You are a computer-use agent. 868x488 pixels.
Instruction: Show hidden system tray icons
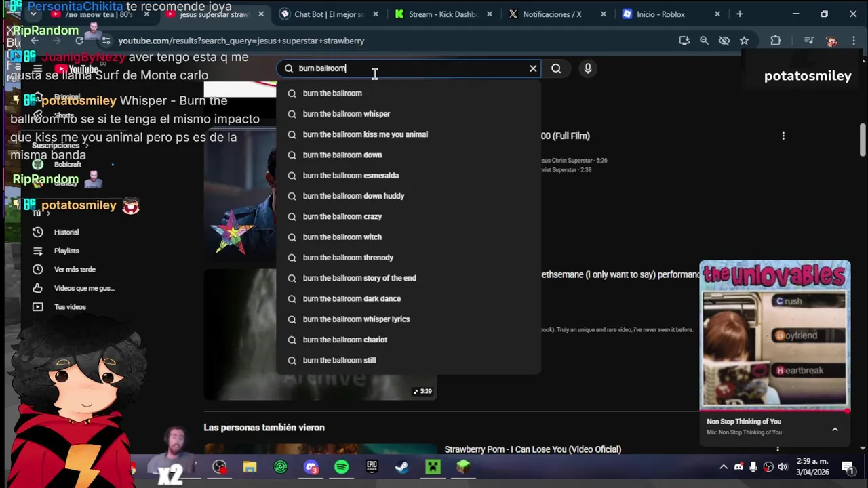click(x=724, y=467)
